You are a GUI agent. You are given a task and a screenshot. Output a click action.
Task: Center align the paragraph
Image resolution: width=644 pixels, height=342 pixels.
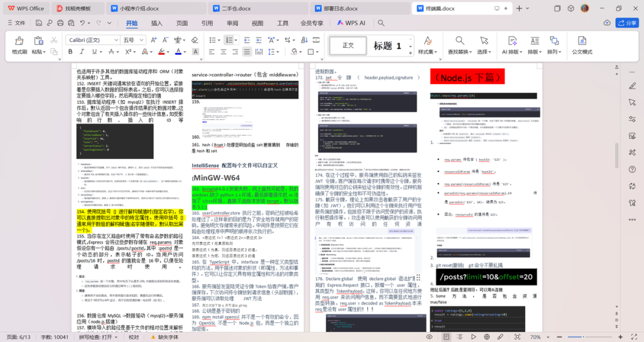pyautogui.click(x=224, y=52)
